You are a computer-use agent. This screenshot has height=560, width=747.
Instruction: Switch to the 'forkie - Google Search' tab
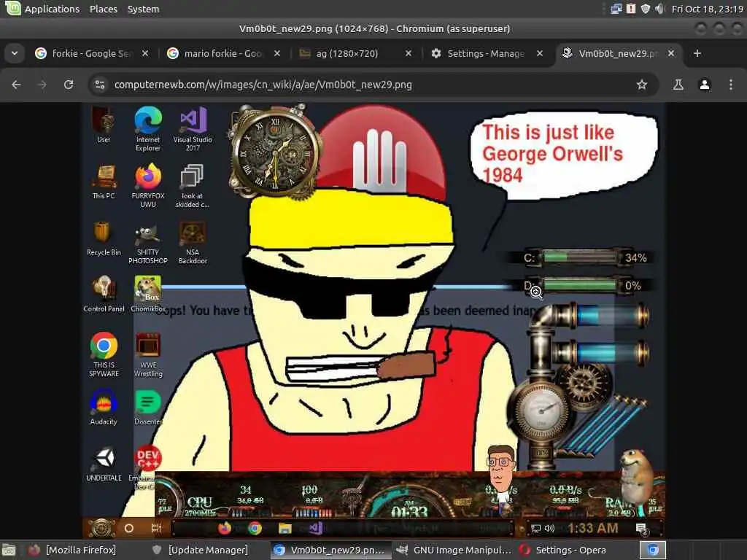91,53
